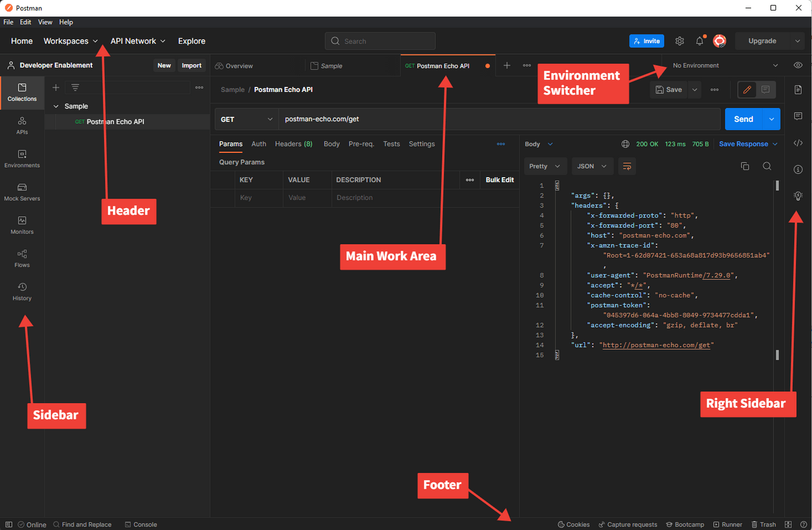The width and height of the screenshot is (812, 530).
Task: Click the Bulk Edit link
Action: (500, 180)
